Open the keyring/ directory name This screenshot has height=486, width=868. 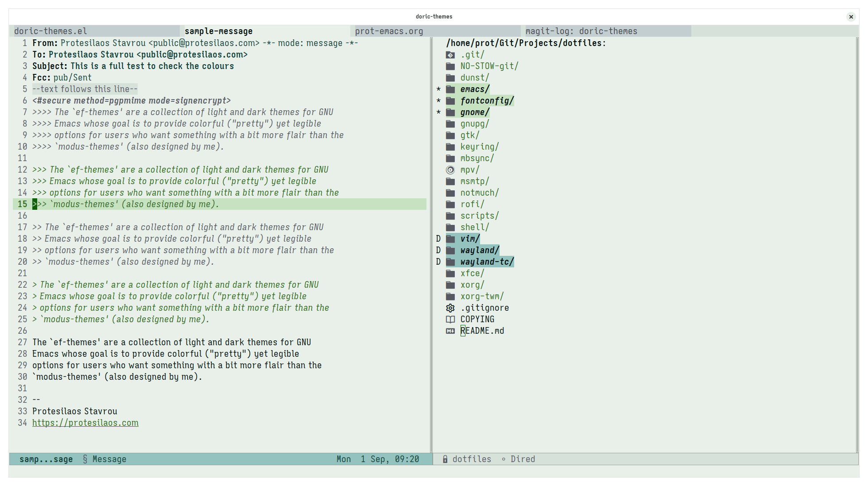point(480,147)
